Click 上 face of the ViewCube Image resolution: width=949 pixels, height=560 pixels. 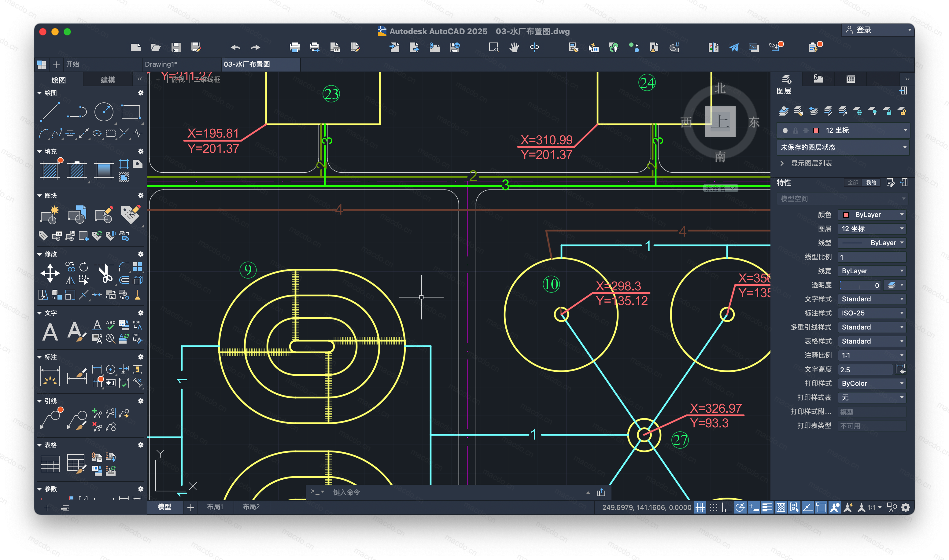[x=720, y=122]
